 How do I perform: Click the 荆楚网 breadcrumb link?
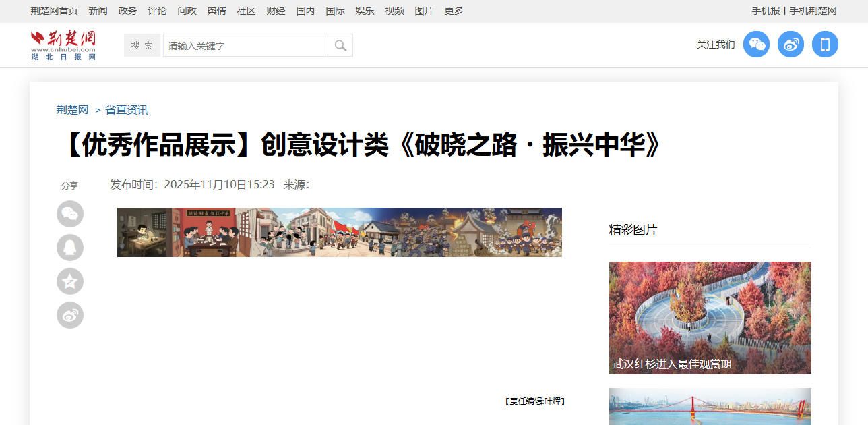[72, 110]
